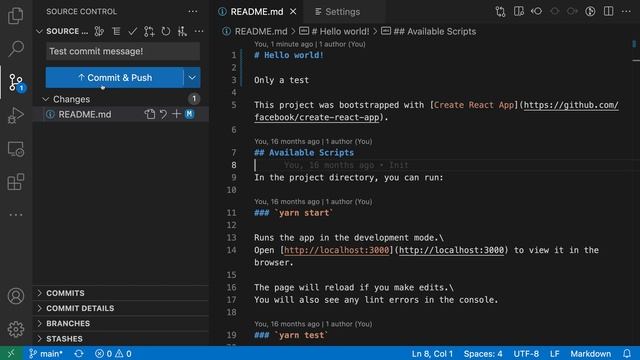Open the Explorer view in activity bar
Screen dimensions: 640x360
(16, 16)
